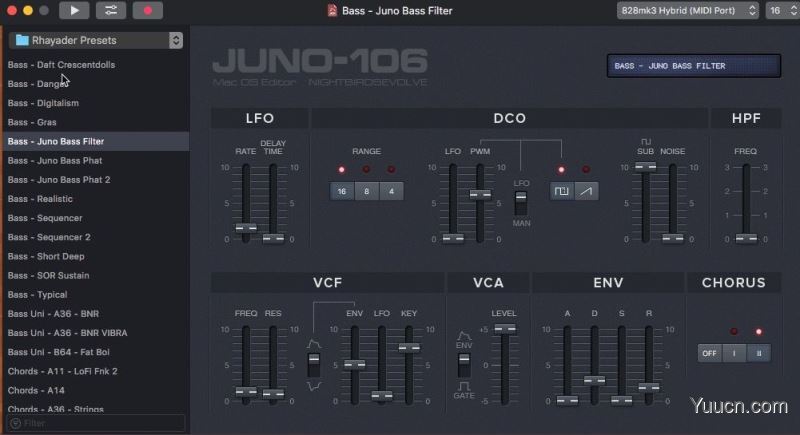
Task: Click the ENV sustain S slider handle
Action: [x=621, y=400]
